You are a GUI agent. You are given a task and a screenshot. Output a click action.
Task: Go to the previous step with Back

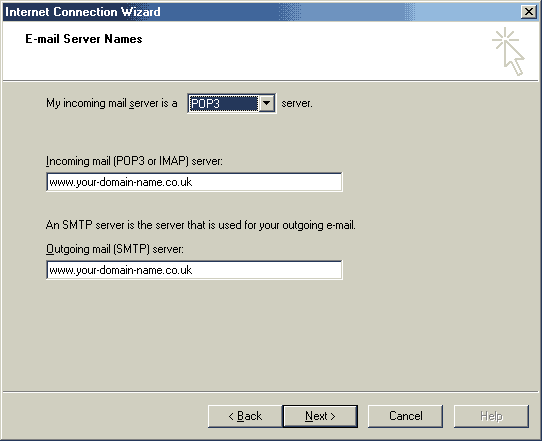245,416
